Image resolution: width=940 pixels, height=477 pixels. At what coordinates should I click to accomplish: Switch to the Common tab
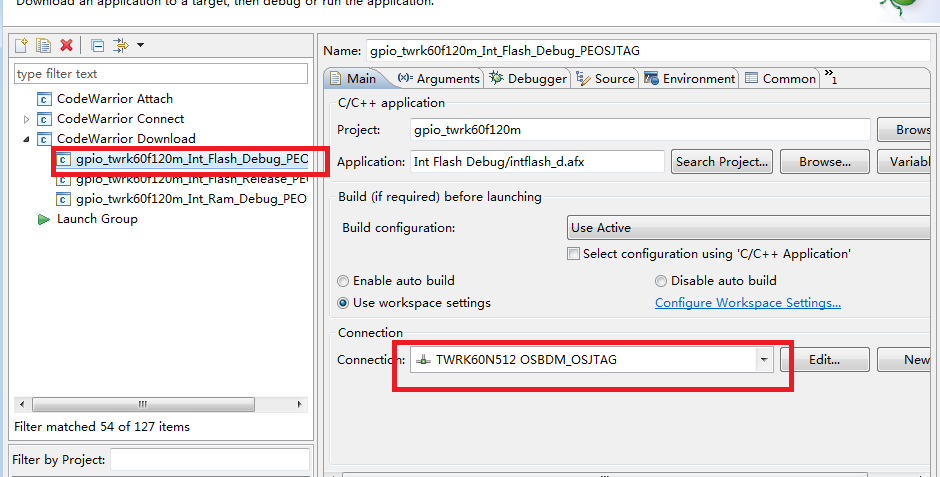781,79
